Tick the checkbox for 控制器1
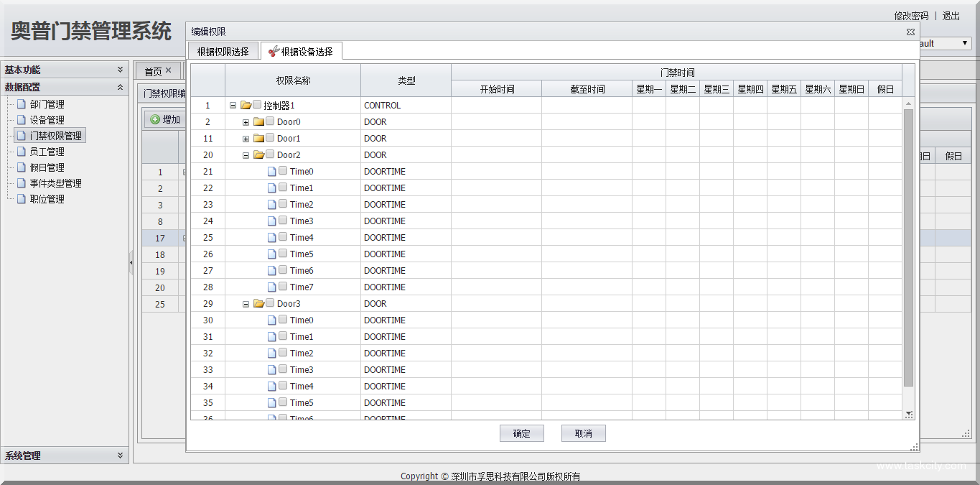980x485 pixels. coord(257,105)
